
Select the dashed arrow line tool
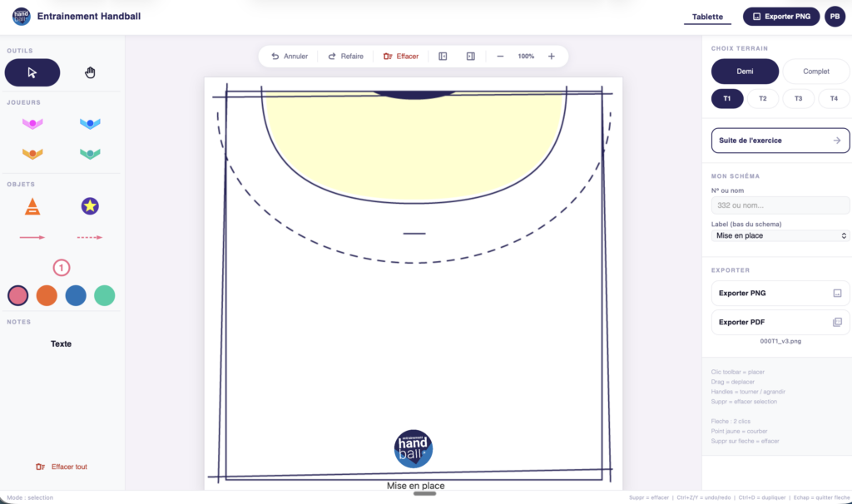pos(90,237)
